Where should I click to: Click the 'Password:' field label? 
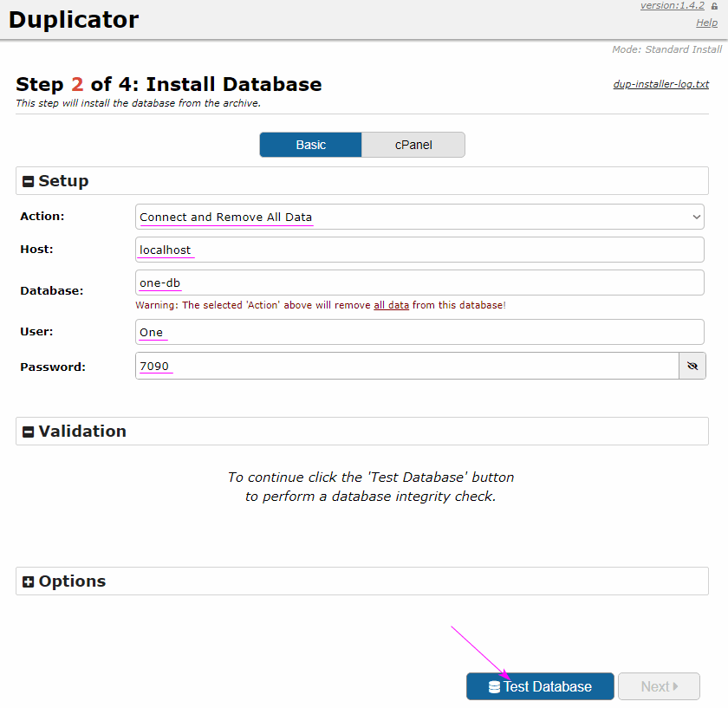(x=53, y=367)
